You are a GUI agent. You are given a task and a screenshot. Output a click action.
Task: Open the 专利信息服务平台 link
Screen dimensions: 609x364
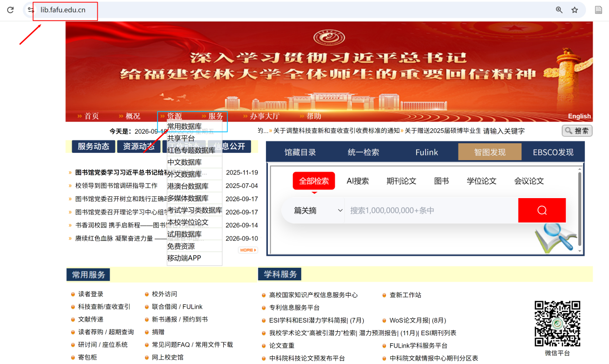tap(294, 307)
